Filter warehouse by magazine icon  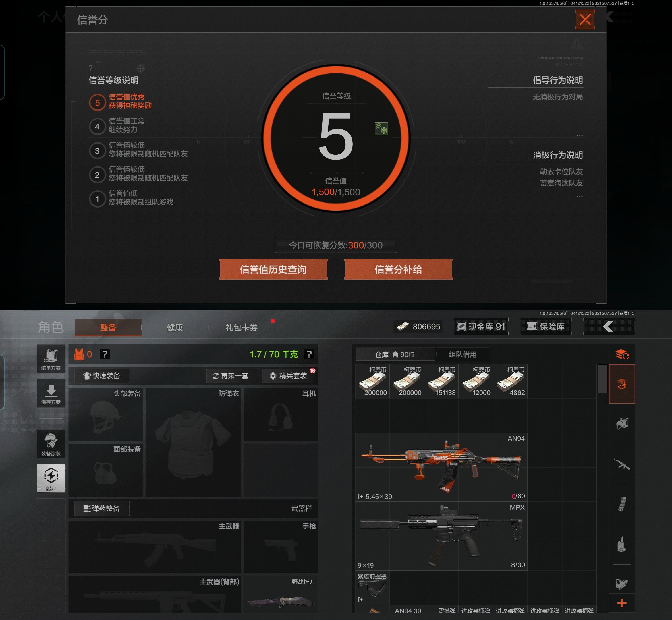(622, 504)
